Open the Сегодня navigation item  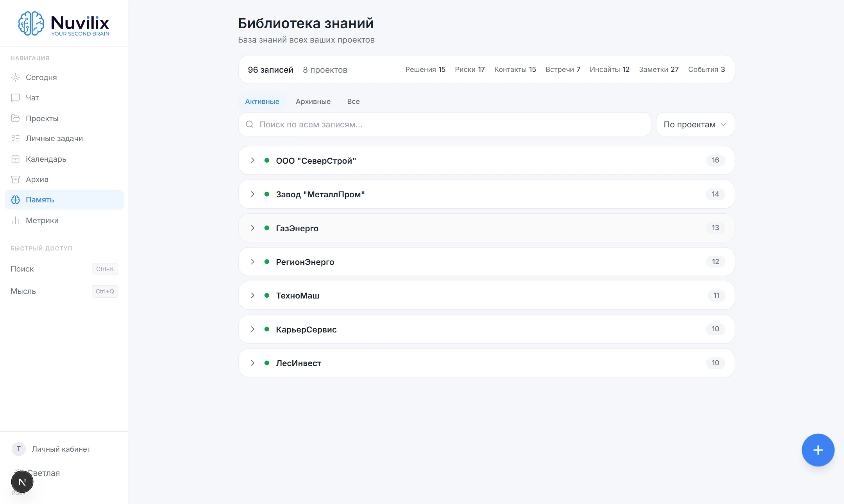click(x=64, y=77)
